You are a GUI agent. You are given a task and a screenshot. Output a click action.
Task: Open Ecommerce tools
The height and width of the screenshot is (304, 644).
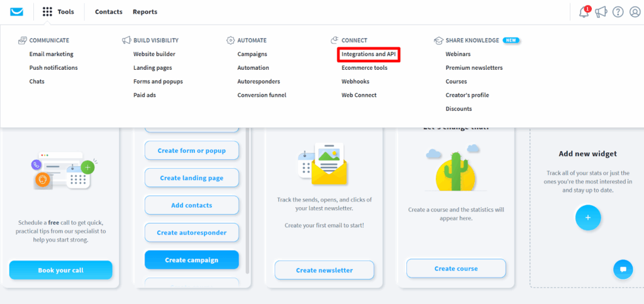(364, 68)
